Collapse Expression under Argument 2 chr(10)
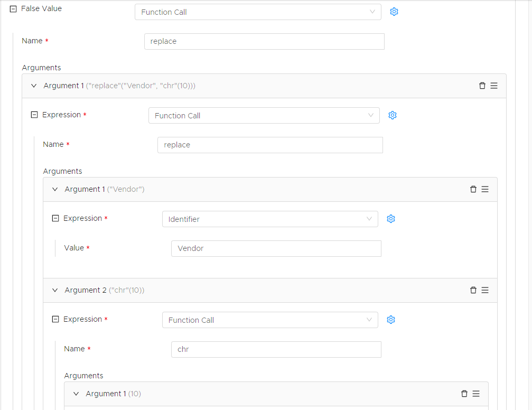The width and height of the screenshot is (532, 410). [56, 319]
